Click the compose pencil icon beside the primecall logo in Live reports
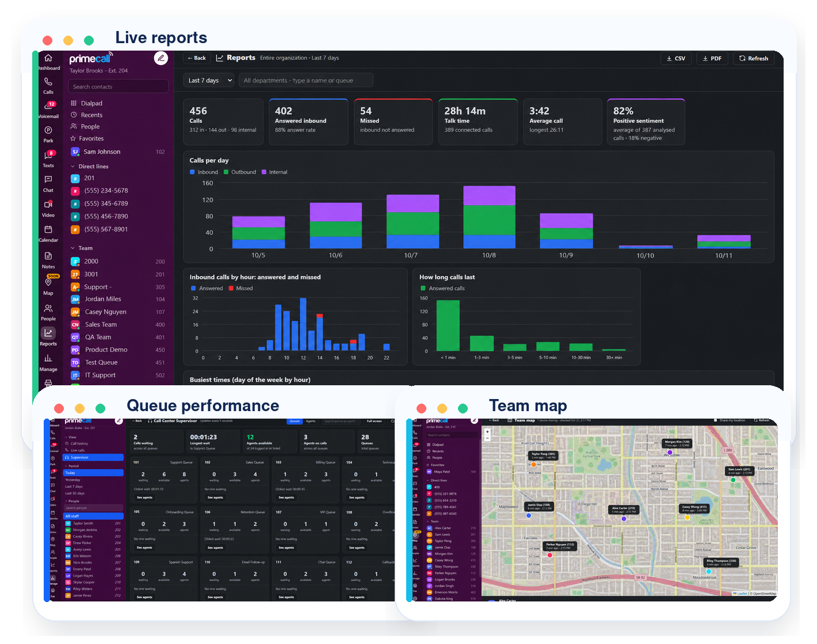 pyautogui.click(x=161, y=58)
